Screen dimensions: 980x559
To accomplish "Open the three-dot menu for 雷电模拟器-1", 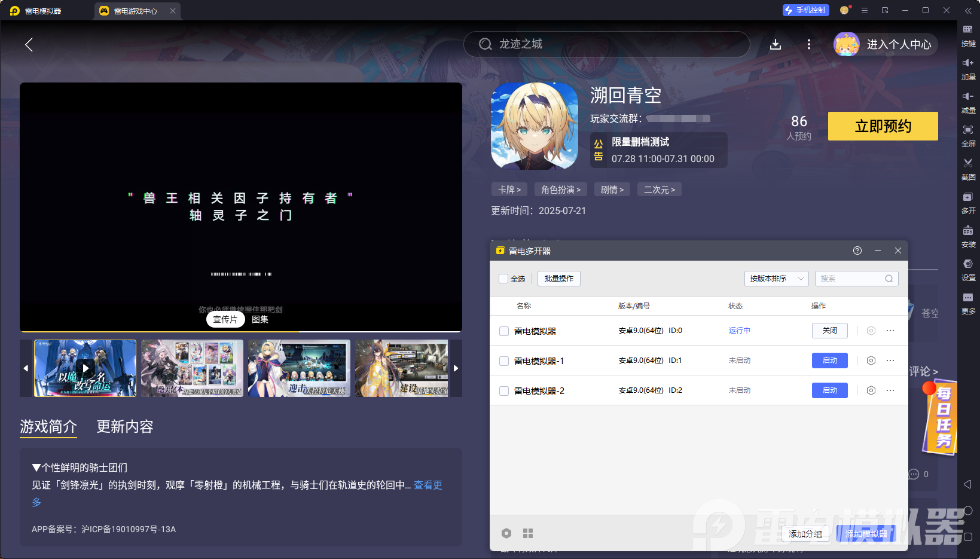I will (x=890, y=361).
